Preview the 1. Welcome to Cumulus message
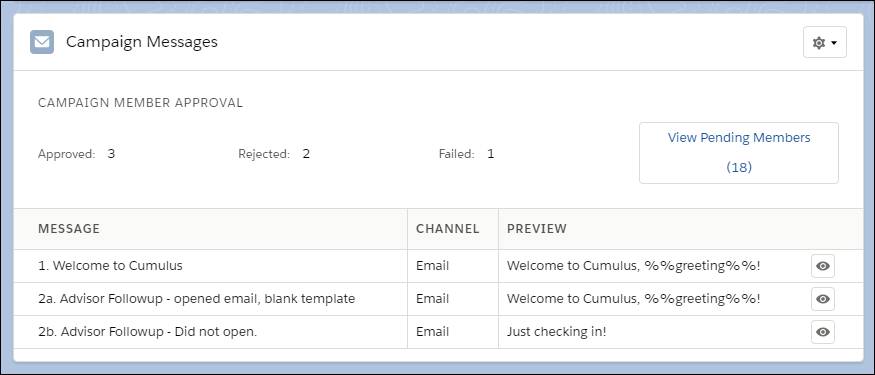Screen dimensions: 875x375 point(823,266)
